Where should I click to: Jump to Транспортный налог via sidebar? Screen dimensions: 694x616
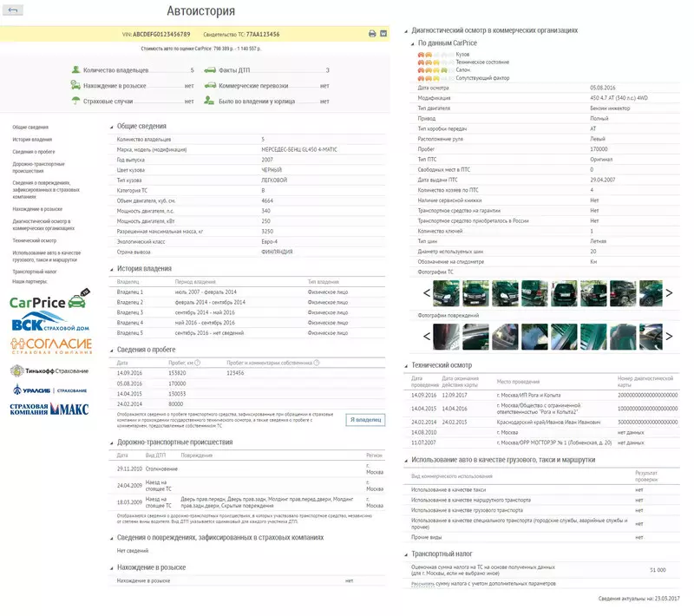35,272
